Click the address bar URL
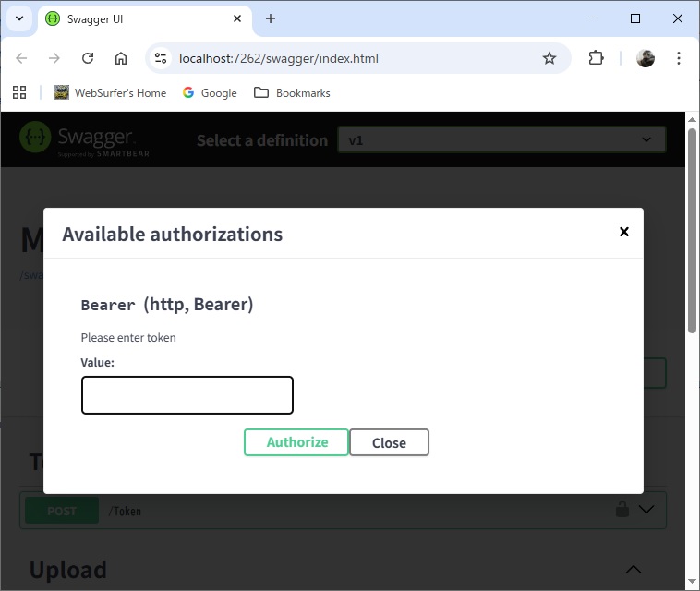The width and height of the screenshot is (700, 591). pyautogui.click(x=279, y=58)
